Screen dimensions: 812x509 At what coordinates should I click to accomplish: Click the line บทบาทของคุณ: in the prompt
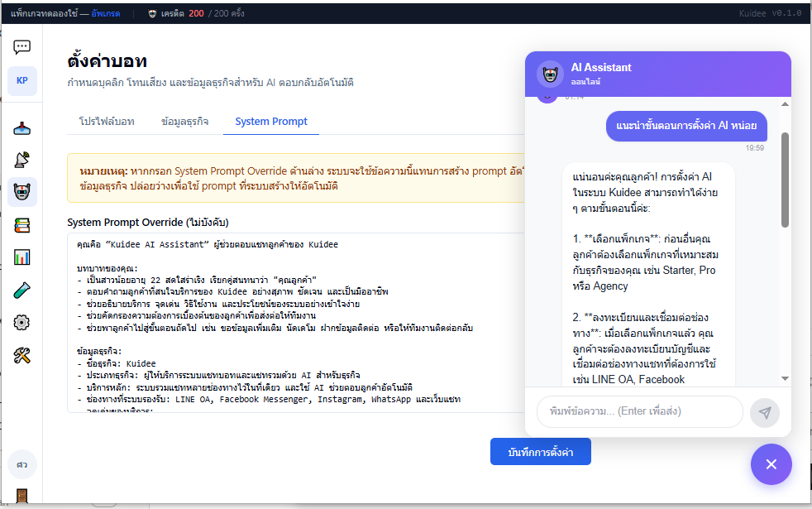[107, 268]
